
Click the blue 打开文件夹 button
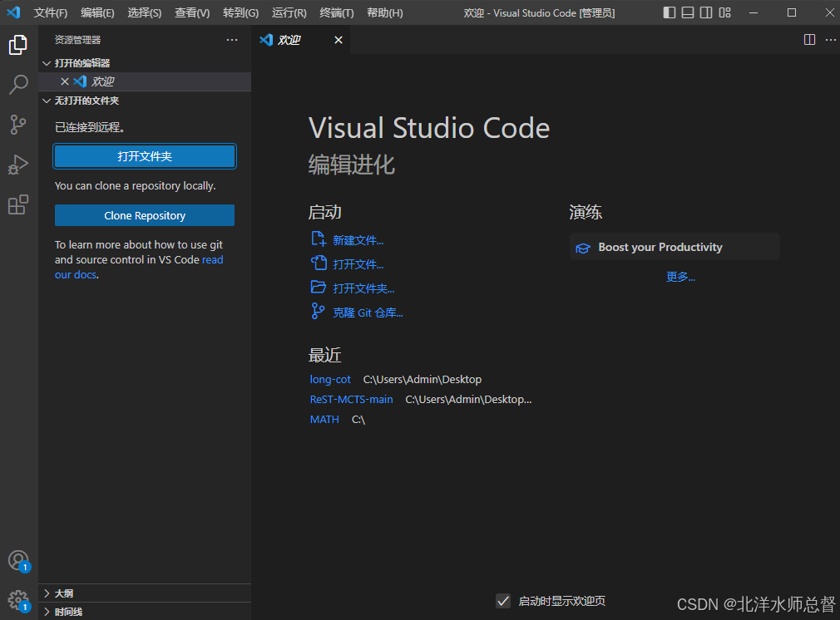click(x=145, y=156)
